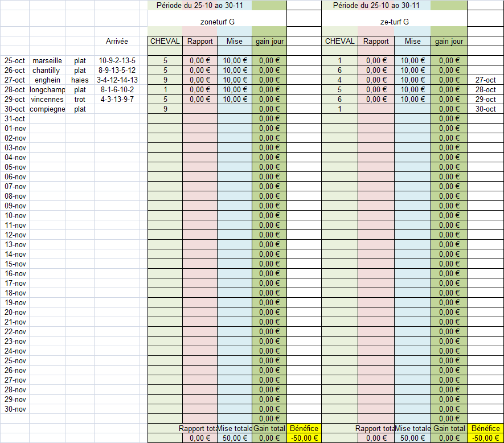Select the 'vincennes' cell for 29-oct
Image resolution: width=504 pixels, height=443 pixels.
[x=47, y=99]
